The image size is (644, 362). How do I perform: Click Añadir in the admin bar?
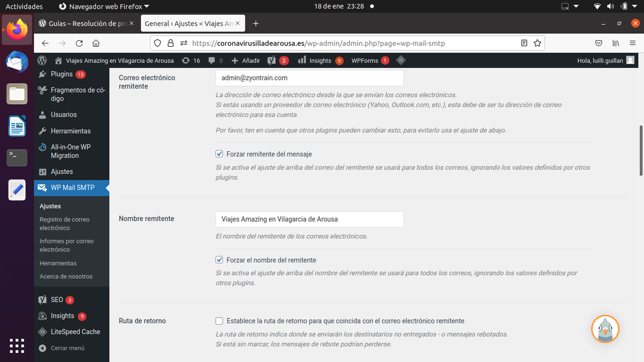pyautogui.click(x=246, y=60)
